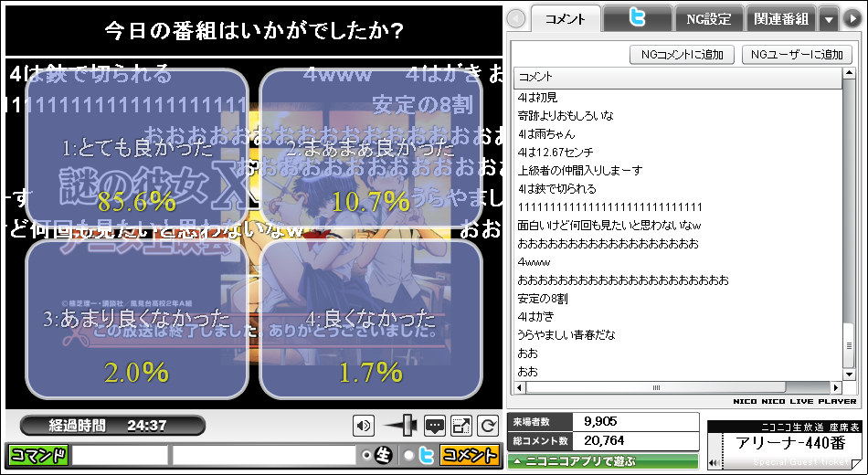Select comment row 4は初見
868x475 pixels.
click(678, 98)
